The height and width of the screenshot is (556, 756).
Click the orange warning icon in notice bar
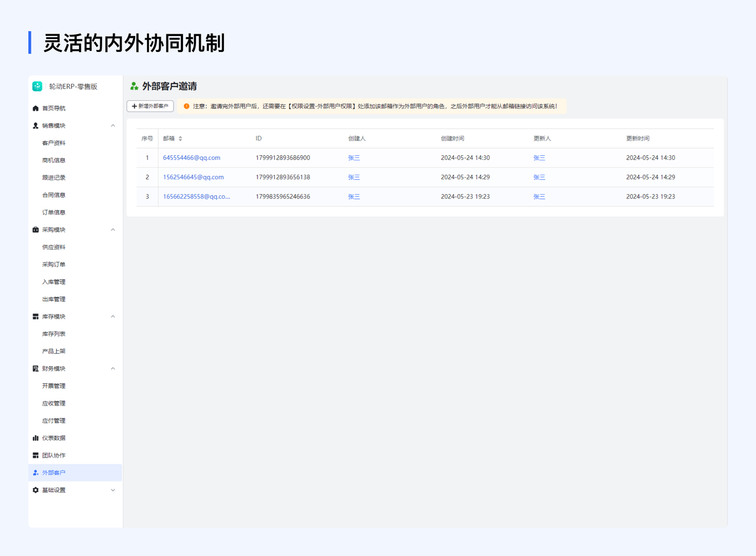pos(187,106)
